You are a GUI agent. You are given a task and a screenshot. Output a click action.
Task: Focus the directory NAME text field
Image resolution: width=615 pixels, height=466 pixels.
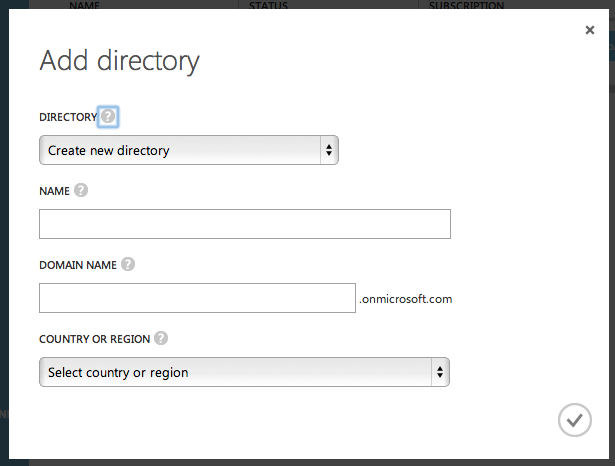point(245,224)
